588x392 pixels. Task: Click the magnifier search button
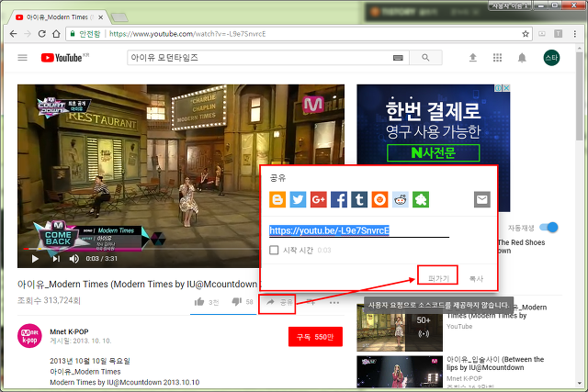tap(425, 58)
